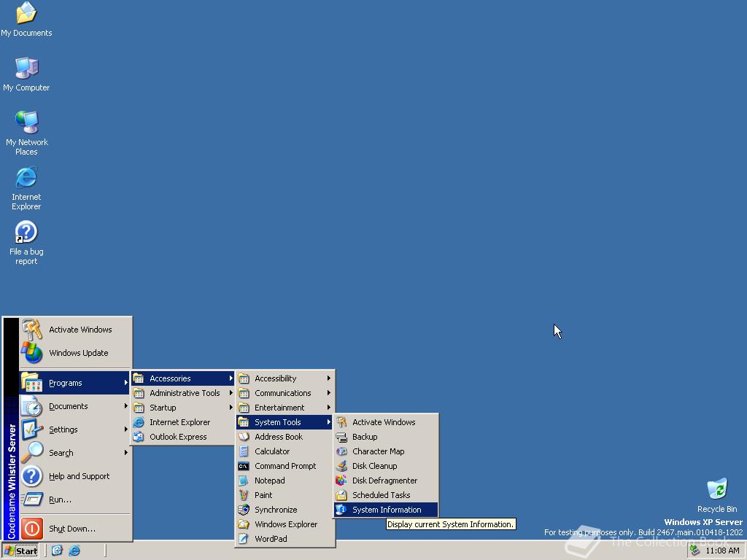Viewport: 747px width, 560px height.
Task: Click the Address Book icon
Action: click(x=244, y=437)
